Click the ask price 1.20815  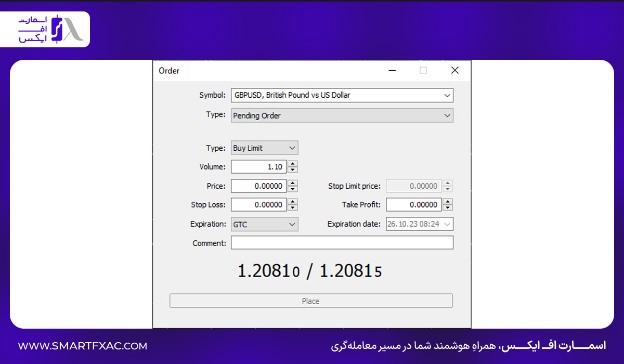(x=350, y=271)
